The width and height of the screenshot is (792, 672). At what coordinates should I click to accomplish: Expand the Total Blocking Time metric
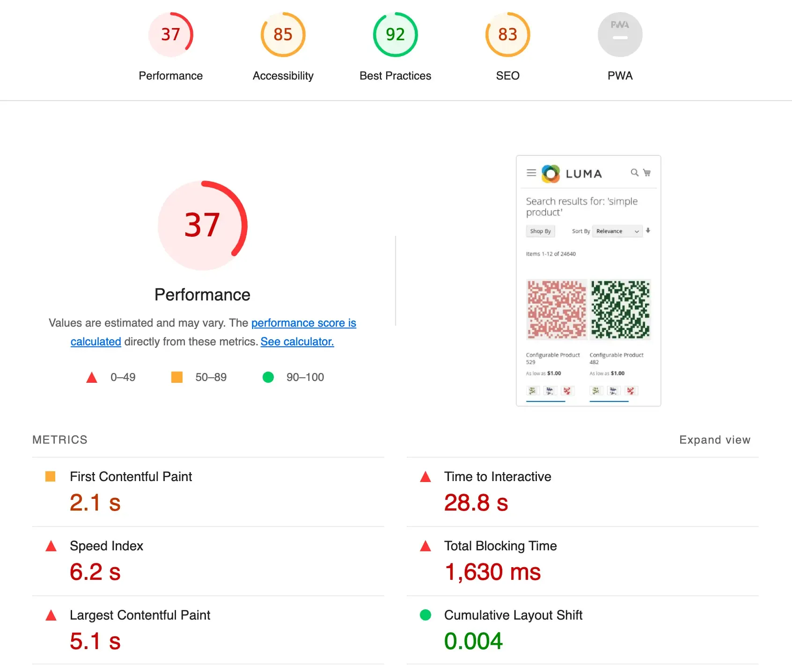(500, 546)
